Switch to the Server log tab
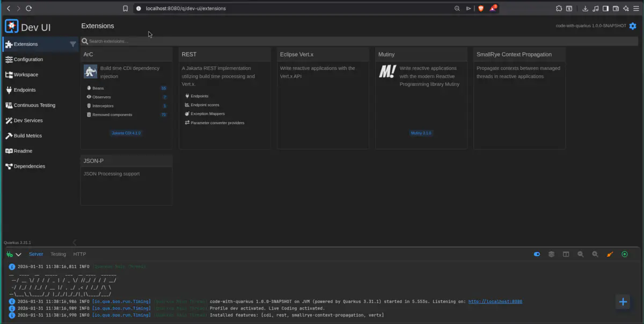Screen dimensions: 644x324 [36, 254]
